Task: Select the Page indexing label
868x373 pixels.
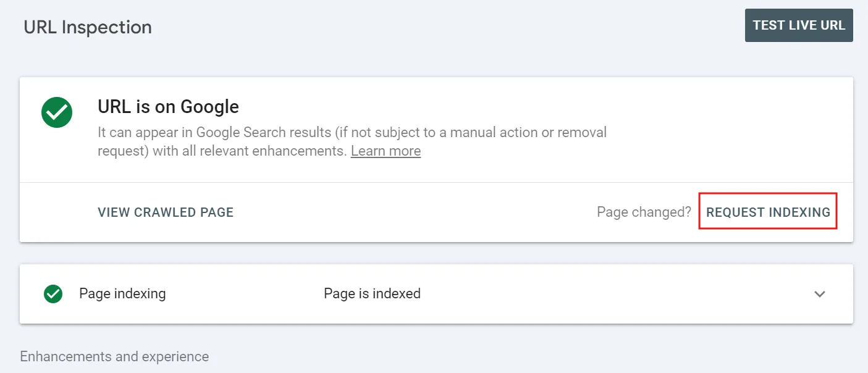Action: point(122,294)
